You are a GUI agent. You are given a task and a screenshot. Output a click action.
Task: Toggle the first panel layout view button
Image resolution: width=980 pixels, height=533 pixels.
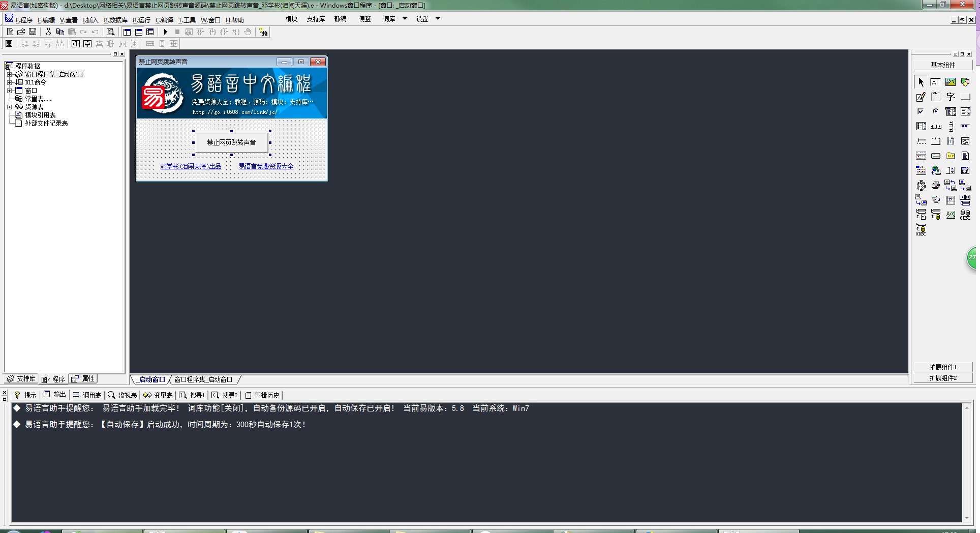[127, 32]
